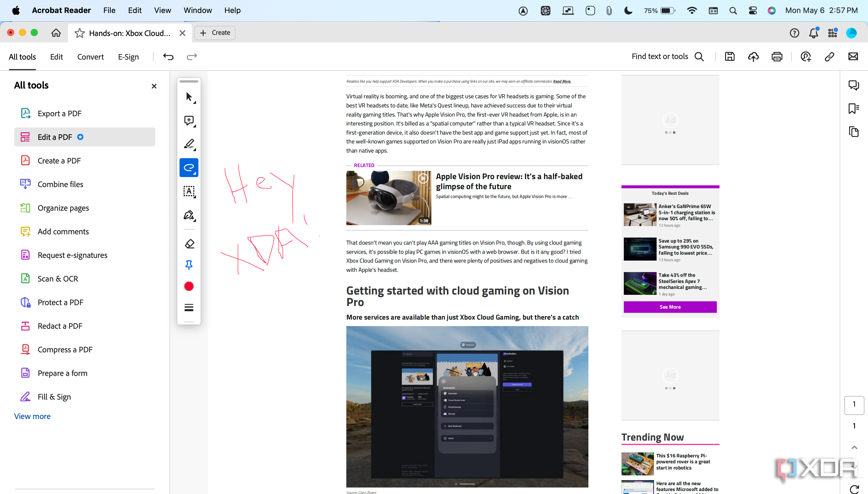Open the Read More affiliate link
This screenshot has width=868, height=494.
(562, 81)
